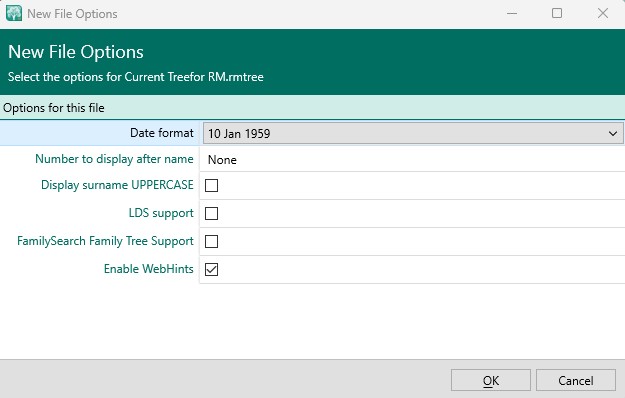Screen dimensions: 625x398
Task: Minimize the New File Options window
Action: [x=512, y=14]
